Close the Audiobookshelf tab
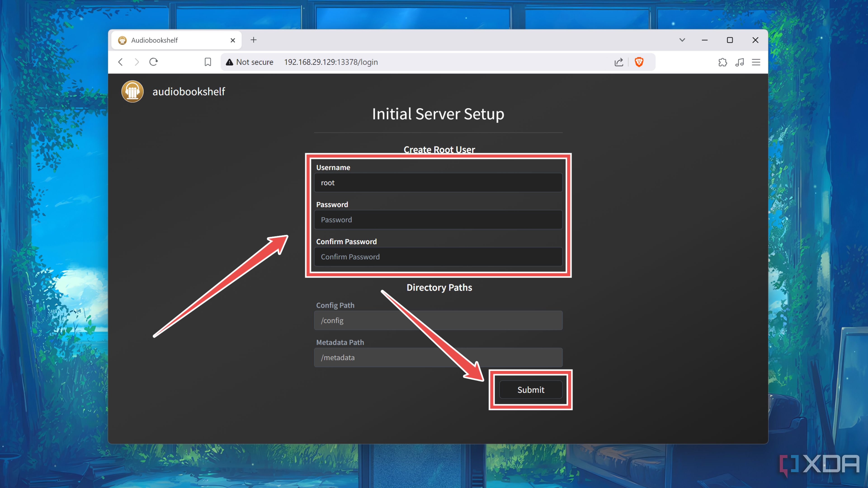Screen dimensions: 868x488 (233, 40)
